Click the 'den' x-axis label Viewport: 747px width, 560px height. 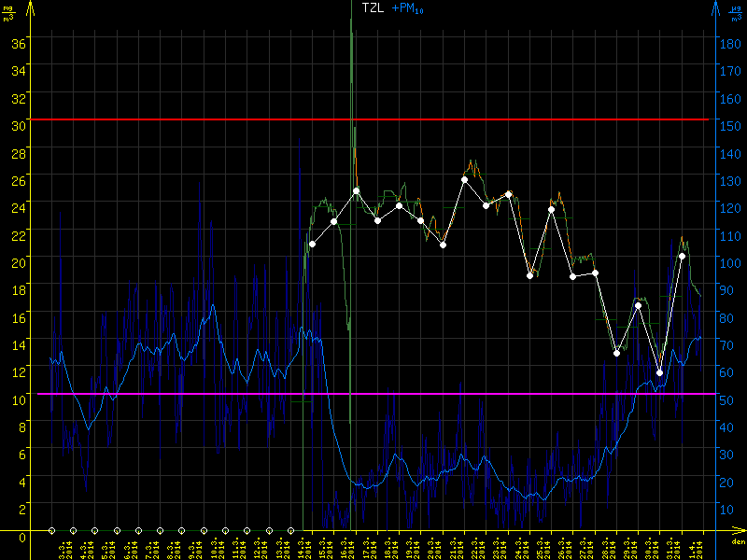737,542
